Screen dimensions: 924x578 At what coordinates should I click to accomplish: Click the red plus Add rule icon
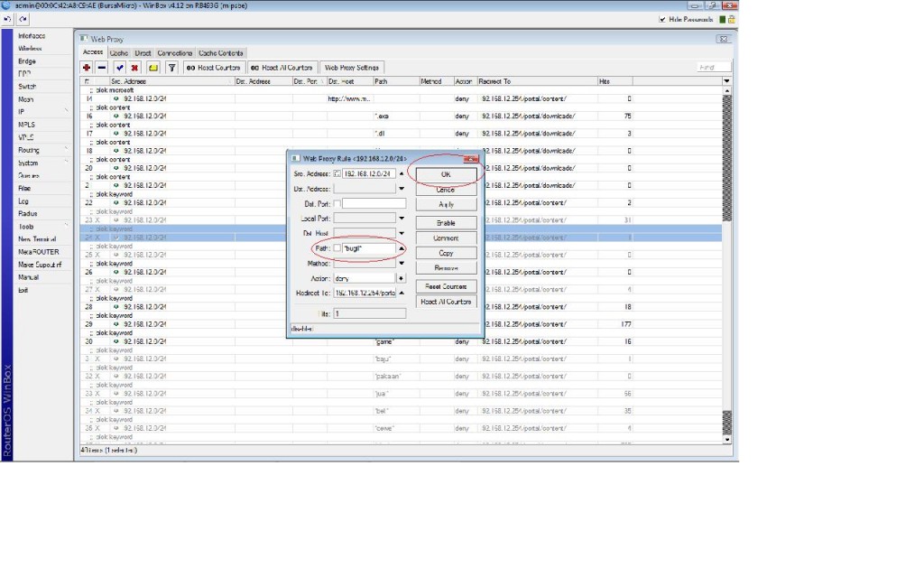point(88,68)
